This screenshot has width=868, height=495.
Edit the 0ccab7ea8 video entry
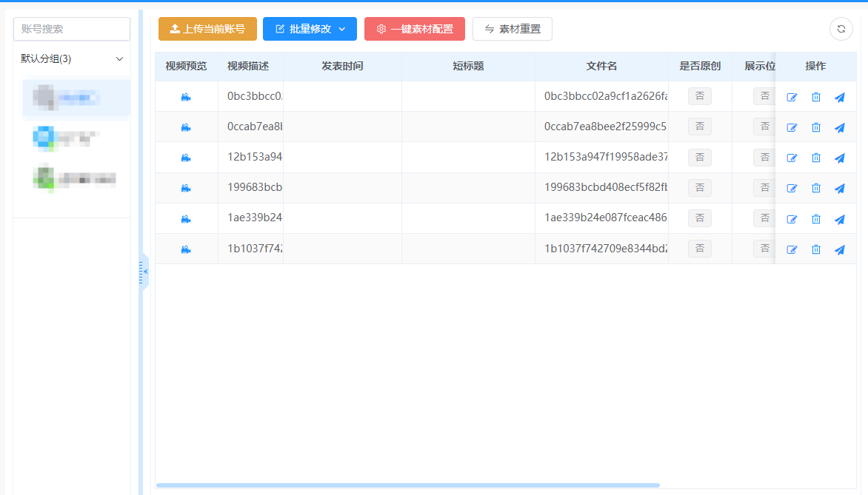[792, 127]
